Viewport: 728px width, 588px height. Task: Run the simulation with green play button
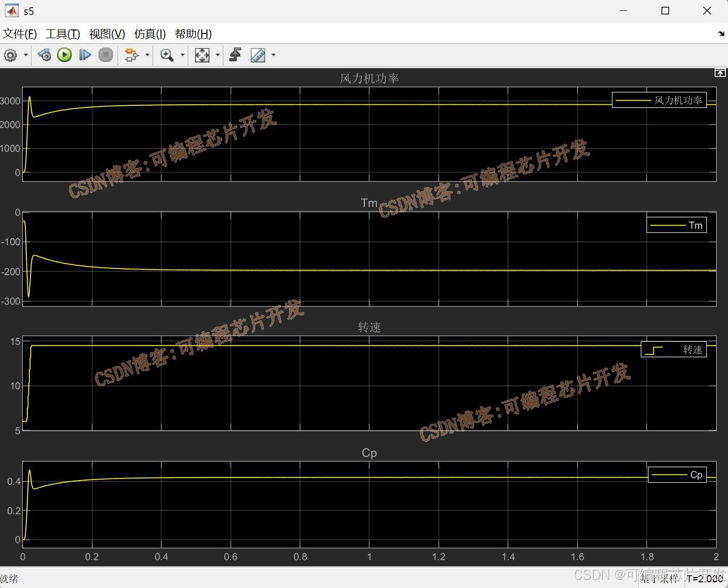[x=64, y=55]
